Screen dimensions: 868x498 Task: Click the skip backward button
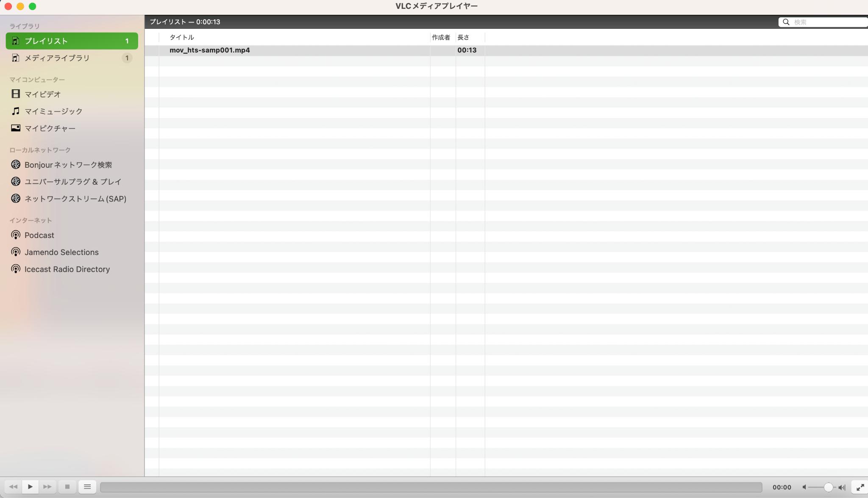pos(13,487)
